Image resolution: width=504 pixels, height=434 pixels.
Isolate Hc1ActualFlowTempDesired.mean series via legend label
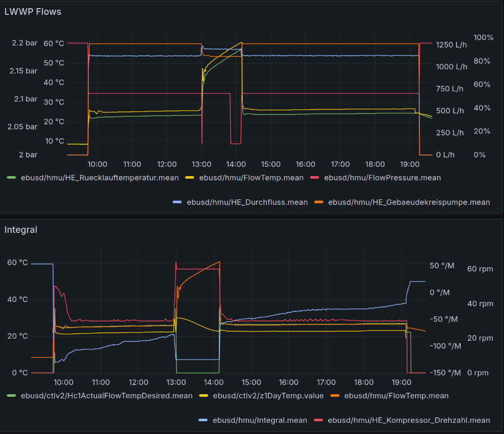point(107,396)
